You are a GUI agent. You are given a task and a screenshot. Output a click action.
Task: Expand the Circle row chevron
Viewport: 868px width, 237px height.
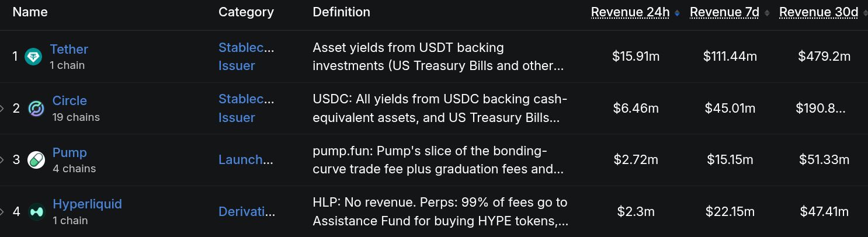coord(2,109)
